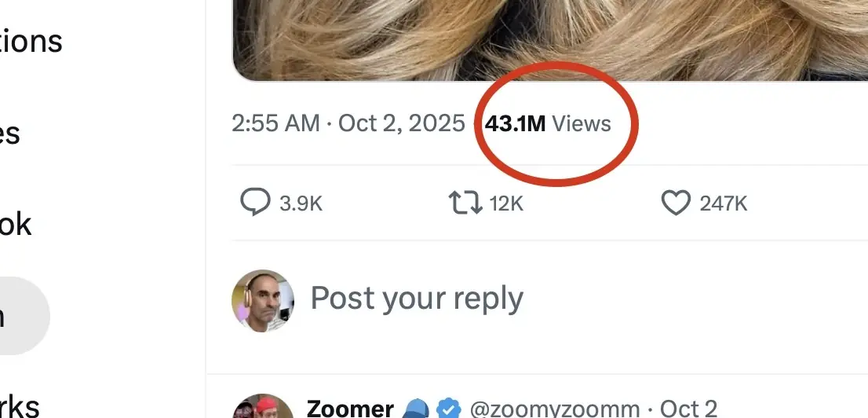Image resolution: width=868 pixels, height=418 pixels.
Task: Click the blue verified badge beside Zoomer
Action: point(448,409)
